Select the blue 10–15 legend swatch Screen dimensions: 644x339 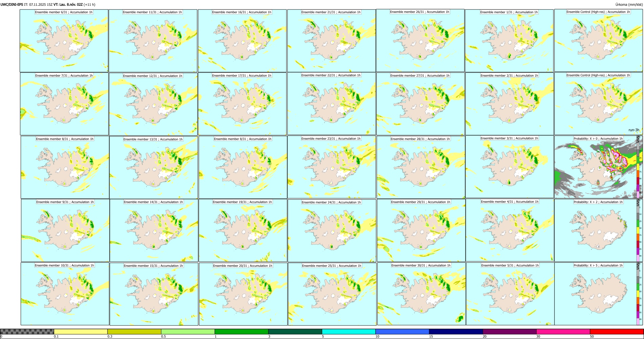tap(402, 332)
